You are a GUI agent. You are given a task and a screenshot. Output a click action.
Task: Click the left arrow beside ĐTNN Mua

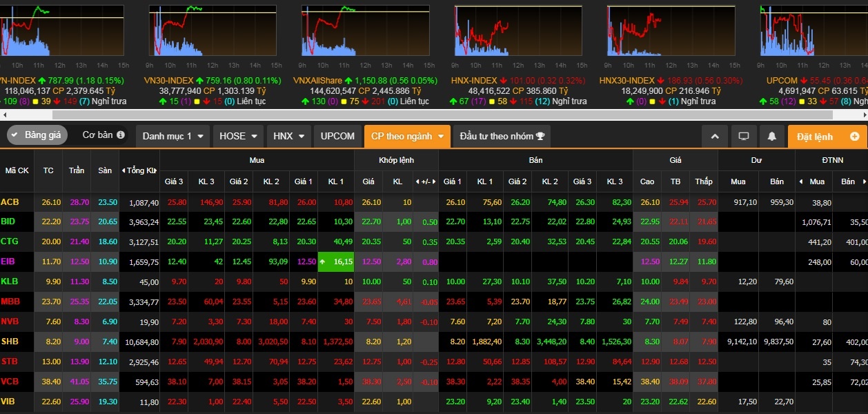(800, 181)
